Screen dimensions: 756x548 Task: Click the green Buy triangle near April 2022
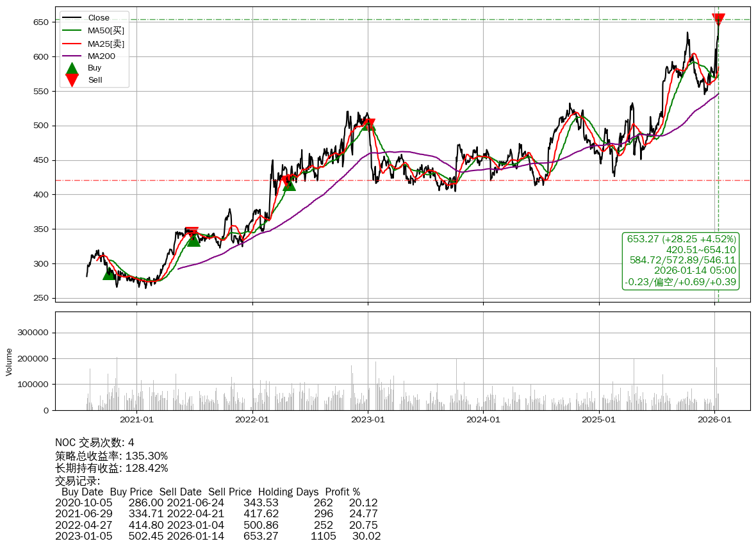289,184
